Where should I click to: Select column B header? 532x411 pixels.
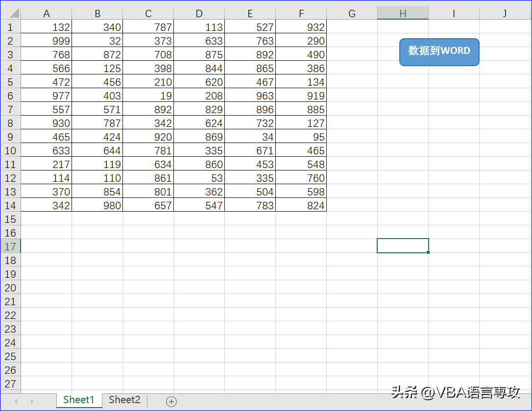[x=97, y=13]
